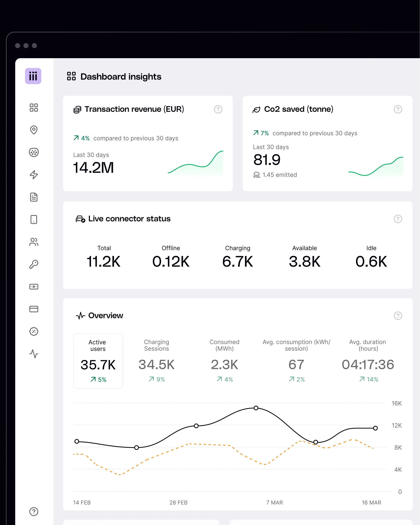Select the Charging Sessions metric tab

coord(157,361)
